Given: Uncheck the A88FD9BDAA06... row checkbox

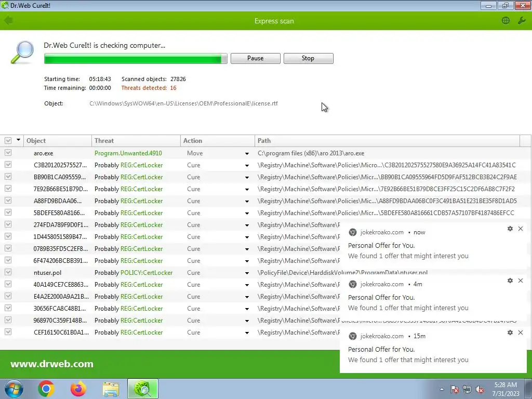Looking at the screenshot, I should pyautogui.click(x=8, y=201).
